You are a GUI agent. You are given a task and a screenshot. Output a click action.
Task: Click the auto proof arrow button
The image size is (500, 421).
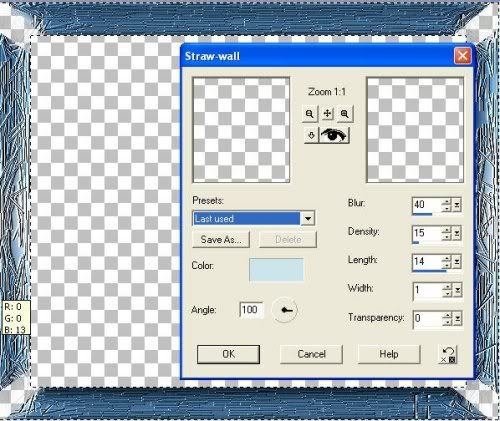(x=311, y=135)
